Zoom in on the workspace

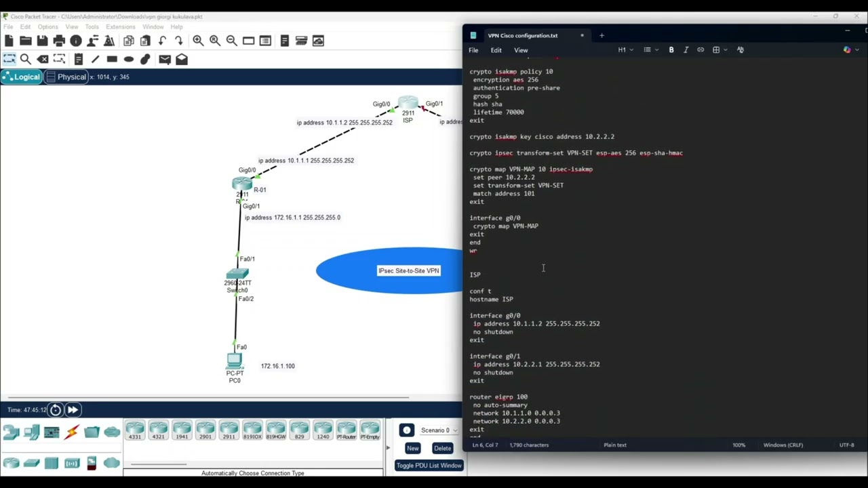coord(198,41)
